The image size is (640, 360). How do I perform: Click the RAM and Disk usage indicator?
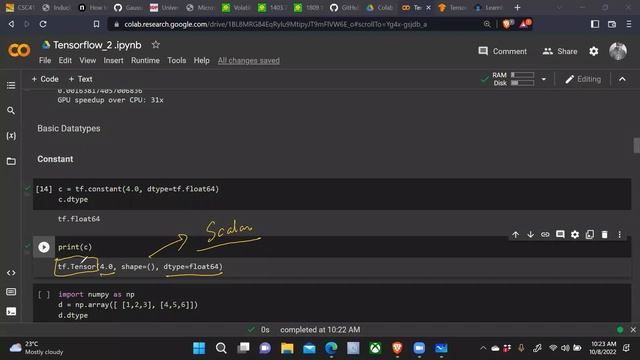pos(513,79)
